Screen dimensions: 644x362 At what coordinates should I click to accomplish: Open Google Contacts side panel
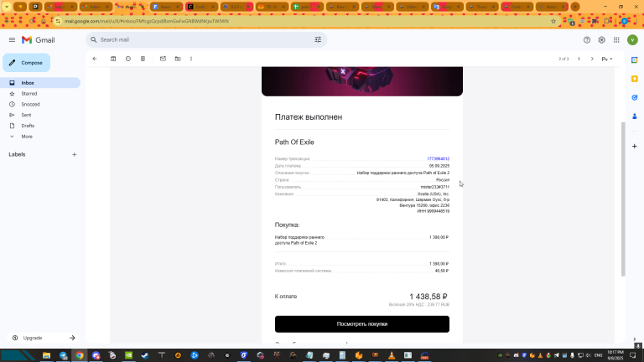(635, 116)
